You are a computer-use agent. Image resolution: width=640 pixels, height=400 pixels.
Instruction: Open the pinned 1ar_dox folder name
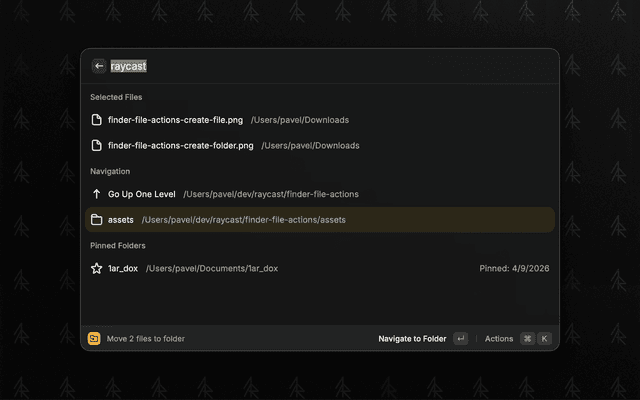click(123, 268)
